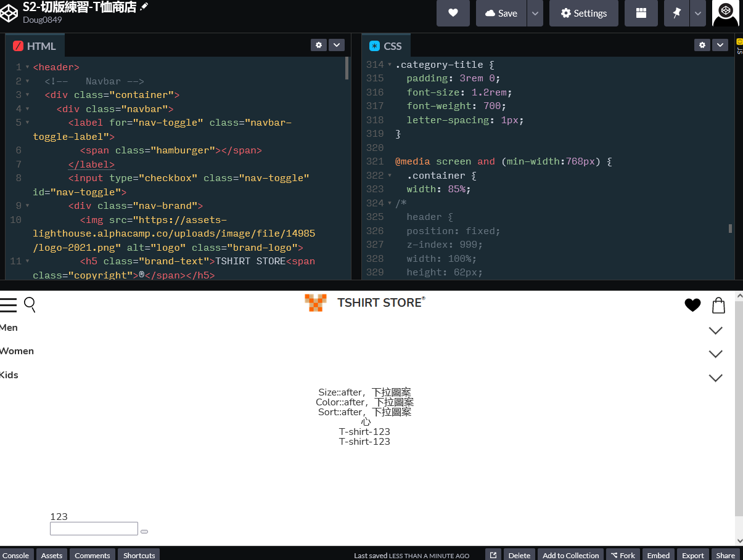The width and height of the screenshot is (743, 560).
Task: Switch to the CSS editor tab
Action: point(386,46)
